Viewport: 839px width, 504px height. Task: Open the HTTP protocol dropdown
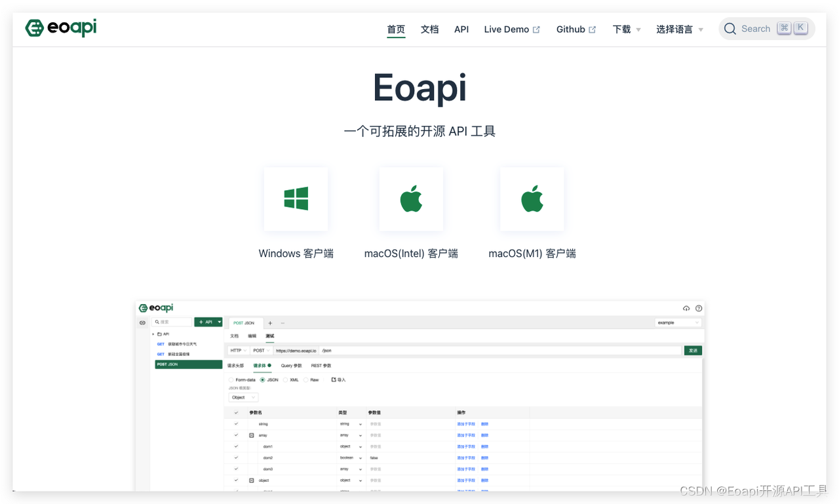point(237,351)
